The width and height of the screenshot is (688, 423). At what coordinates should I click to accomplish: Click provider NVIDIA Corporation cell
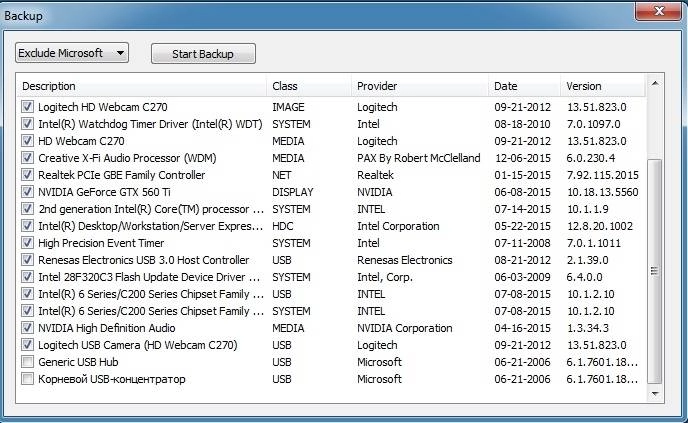405,328
